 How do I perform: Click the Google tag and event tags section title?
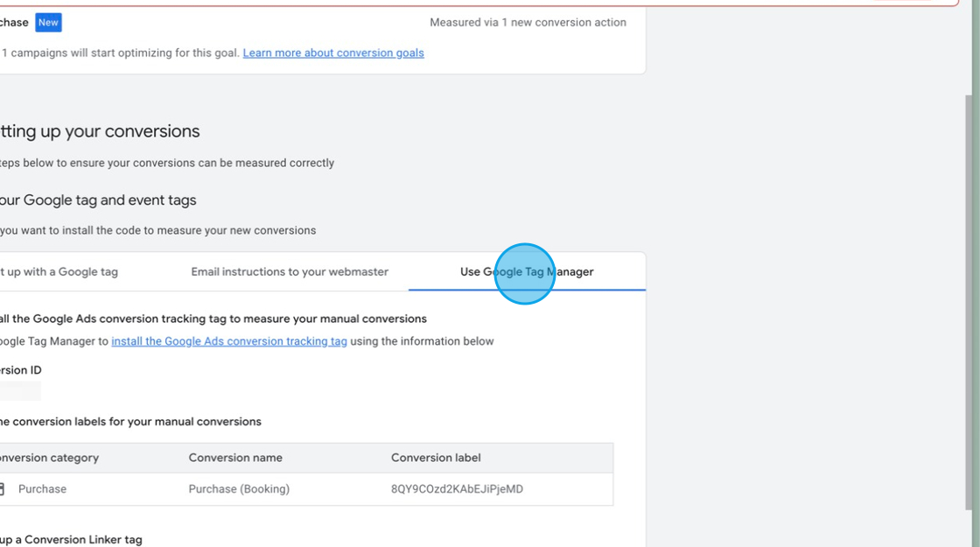pyautogui.click(x=96, y=200)
